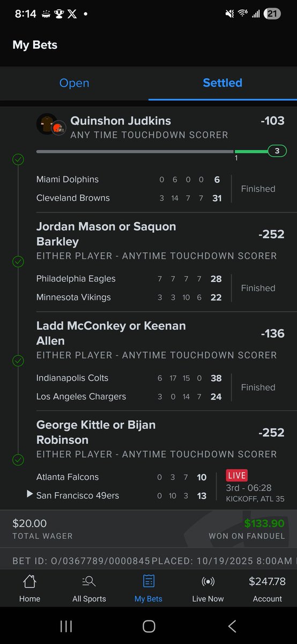This screenshot has height=644, width=297.
Task: Open the Live Now broadcast icon
Action: point(208,581)
